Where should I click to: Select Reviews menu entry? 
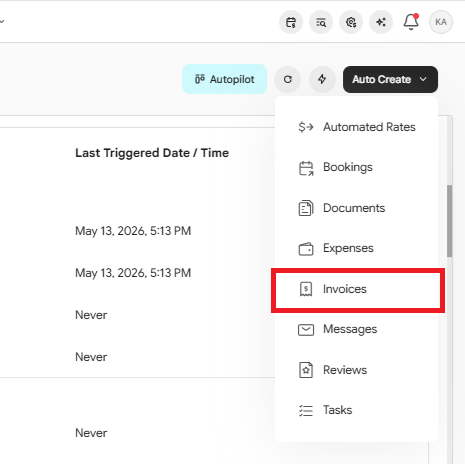(x=356, y=370)
